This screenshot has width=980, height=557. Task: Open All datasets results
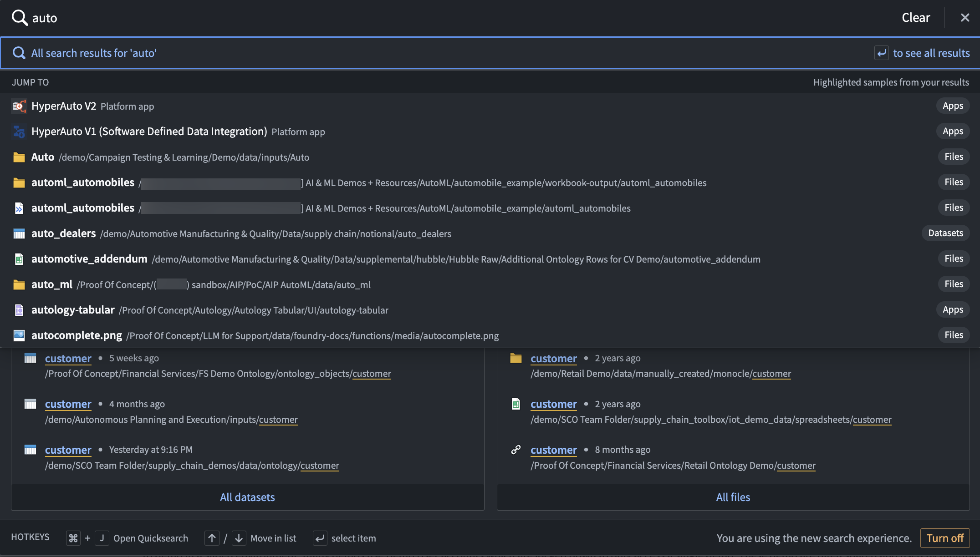coord(247,497)
